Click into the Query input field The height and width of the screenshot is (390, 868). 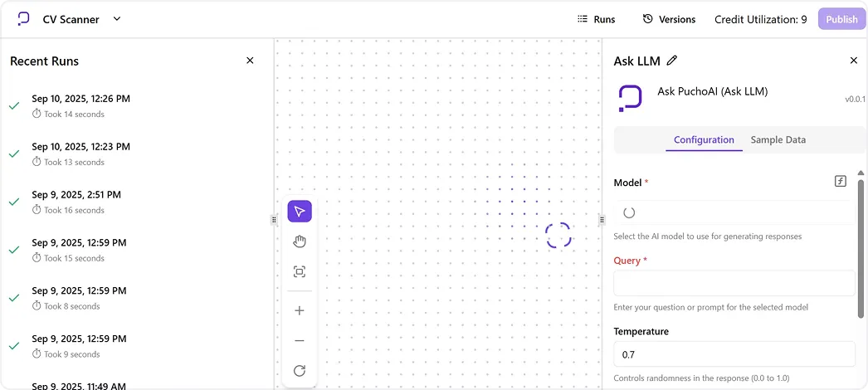tap(734, 283)
